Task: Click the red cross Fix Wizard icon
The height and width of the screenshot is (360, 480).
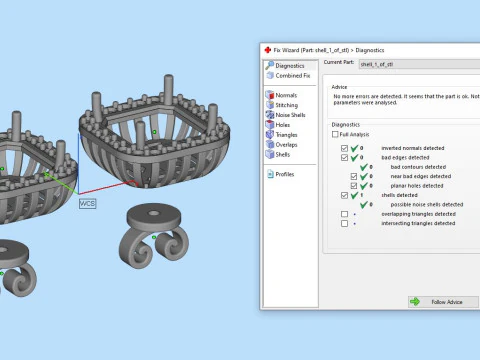Action: tap(268, 50)
